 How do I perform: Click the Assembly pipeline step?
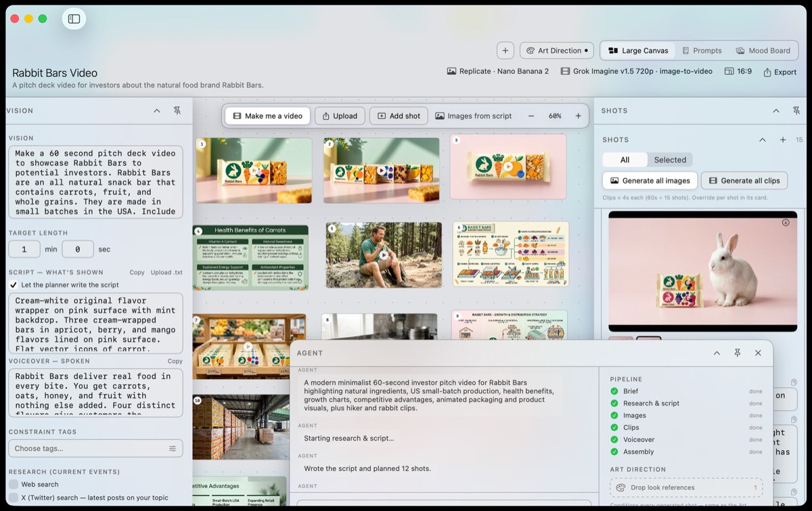(686, 452)
